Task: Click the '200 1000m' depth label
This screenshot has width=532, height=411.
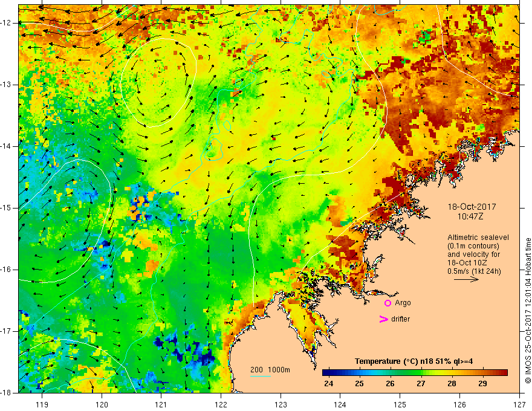Action: click(270, 370)
